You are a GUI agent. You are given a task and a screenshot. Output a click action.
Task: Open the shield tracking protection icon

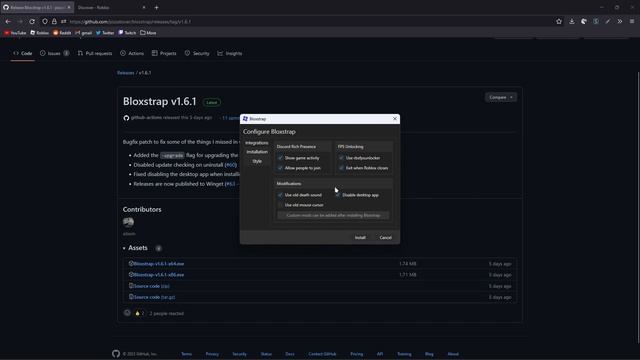(44, 21)
